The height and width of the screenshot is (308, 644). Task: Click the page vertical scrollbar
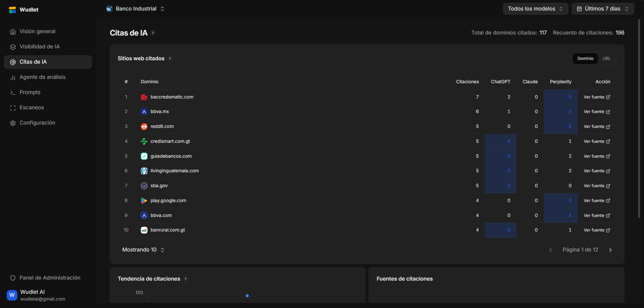(x=639, y=118)
